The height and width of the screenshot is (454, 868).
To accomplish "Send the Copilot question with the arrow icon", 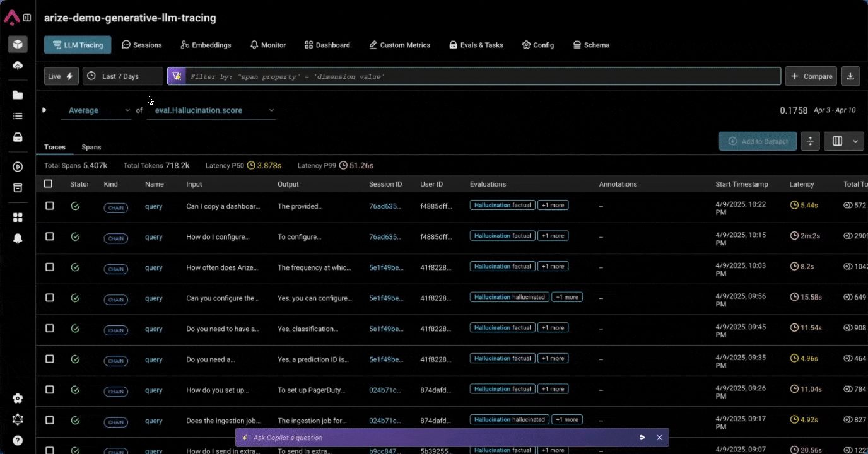I will pos(642,438).
